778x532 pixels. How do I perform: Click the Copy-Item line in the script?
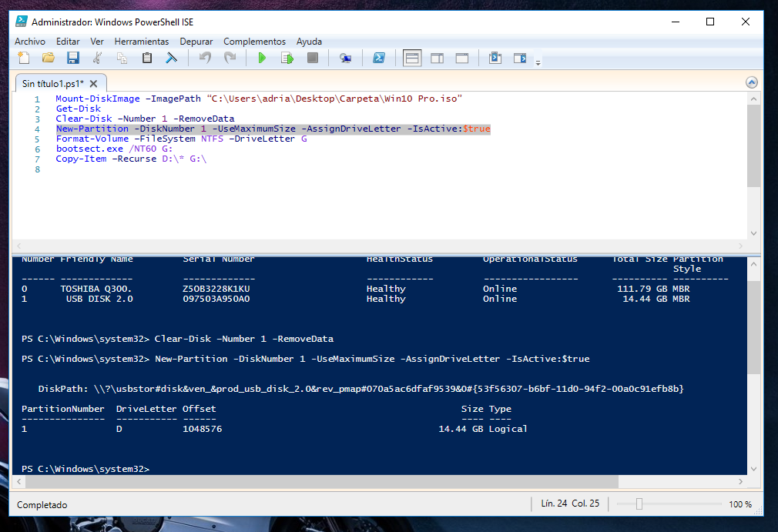pyautogui.click(x=131, y=159)
